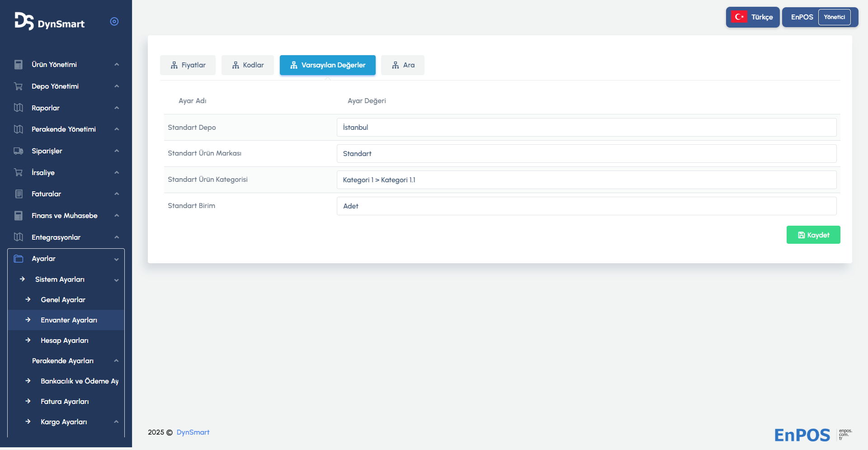The height and width of the screenshot is (450, 868).
Task: Open the DynSmart footer link
Action: (193, 432)
